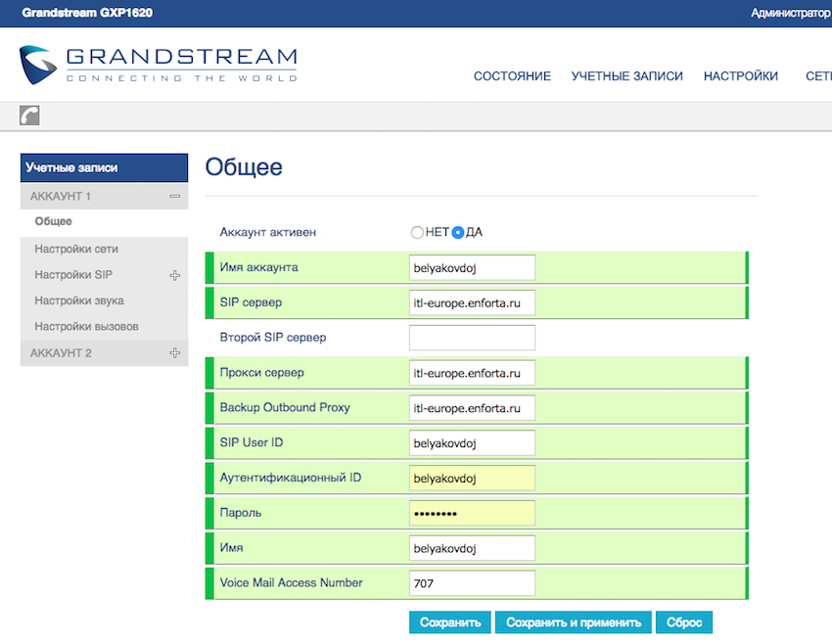
Task: Click Сохранить и применить button
Action: pos(574,622)
